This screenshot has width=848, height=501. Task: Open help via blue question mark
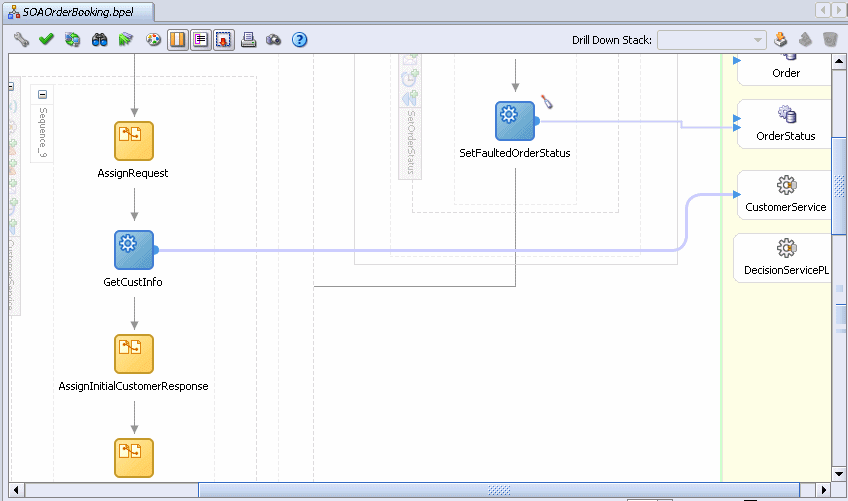(x=299, y=39)
